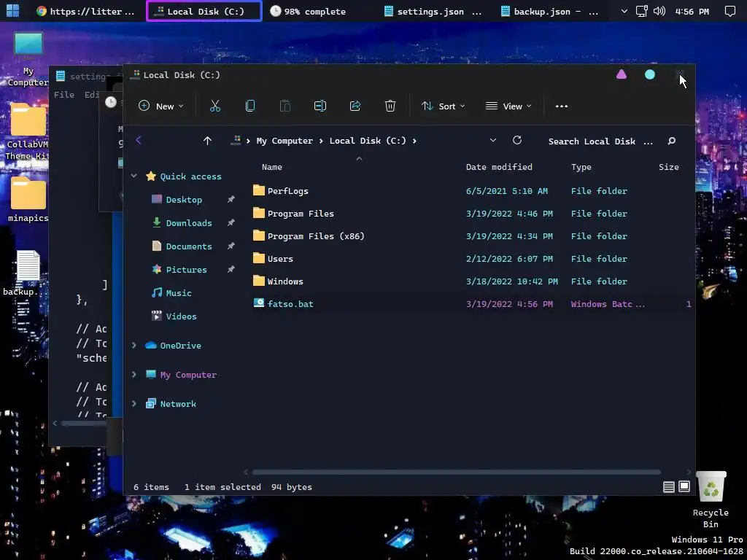Switch to details view icon in status bar
Screen dimensions: 747x560
click(669, 486)
